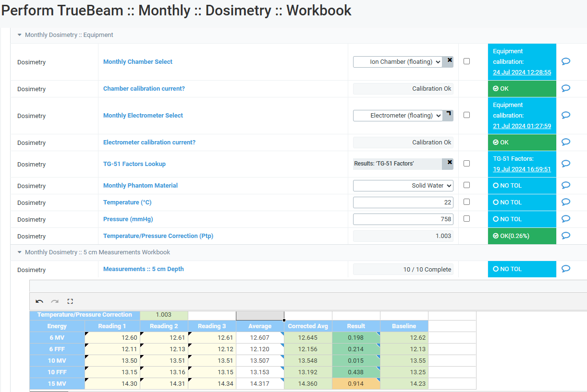Open Monthly Phantom Material link
The height and width of the screenshot is (392, 587).
pos(140,185)
